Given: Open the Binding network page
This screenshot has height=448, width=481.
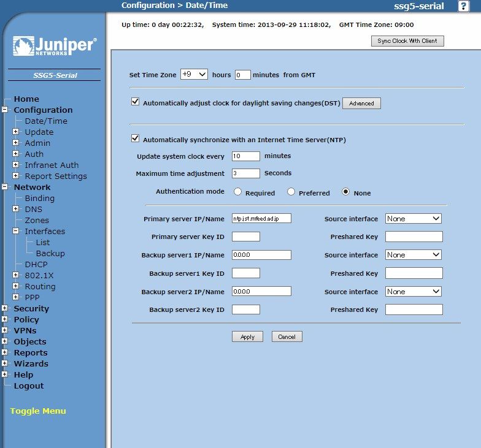Looking at the screenshot, I should coord(39,199).
